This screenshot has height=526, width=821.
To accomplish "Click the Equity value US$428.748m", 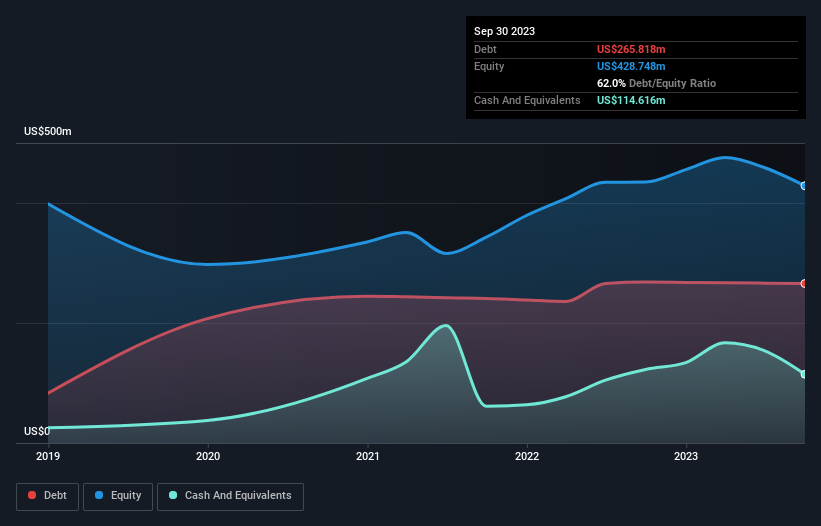I will pos(631,66).
